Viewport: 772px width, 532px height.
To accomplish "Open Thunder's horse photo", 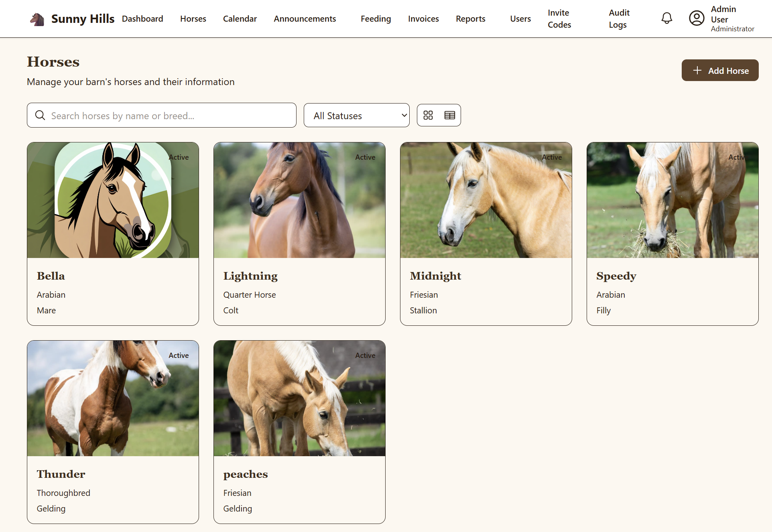I will point(113,398).
